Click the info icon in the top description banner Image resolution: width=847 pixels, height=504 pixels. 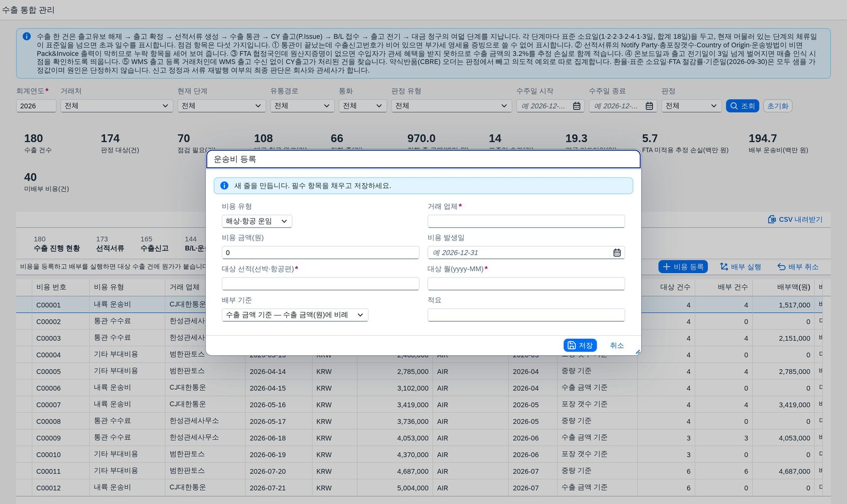(x=26, y=37)
